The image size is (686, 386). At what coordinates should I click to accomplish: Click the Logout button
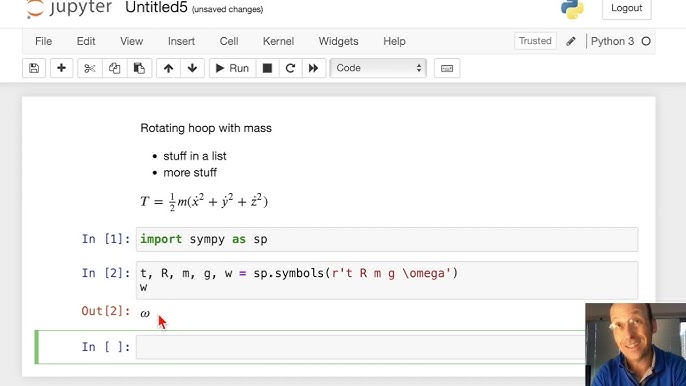[x=626, y=8]
